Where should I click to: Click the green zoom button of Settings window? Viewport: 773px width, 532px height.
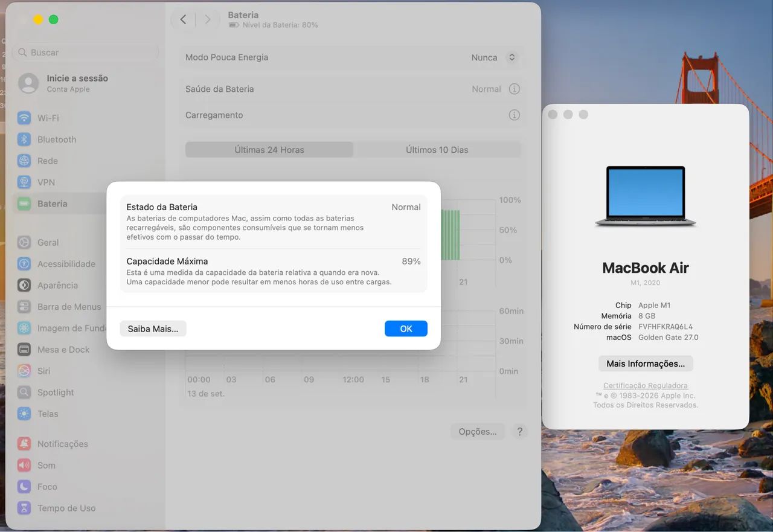53,19
